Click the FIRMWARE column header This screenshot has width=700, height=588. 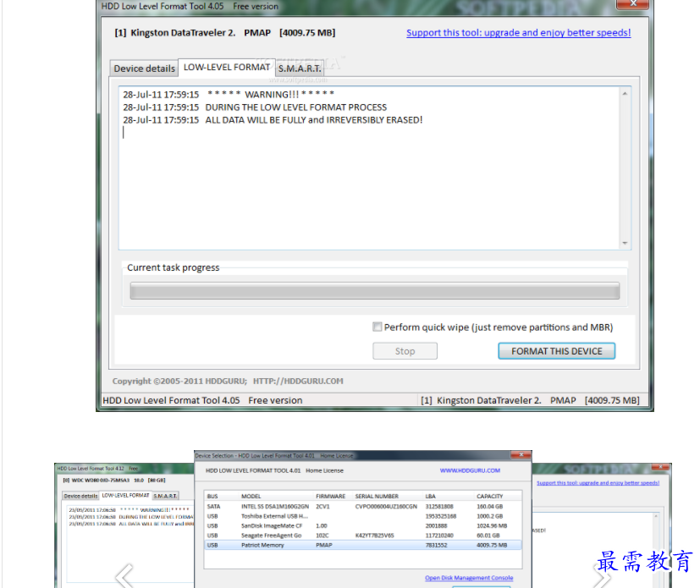click(330, 496)
